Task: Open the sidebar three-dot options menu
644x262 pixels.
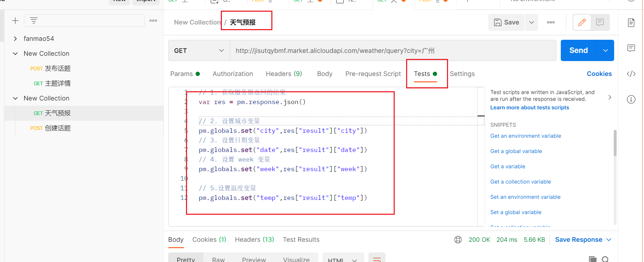Action: click(153, 21)
